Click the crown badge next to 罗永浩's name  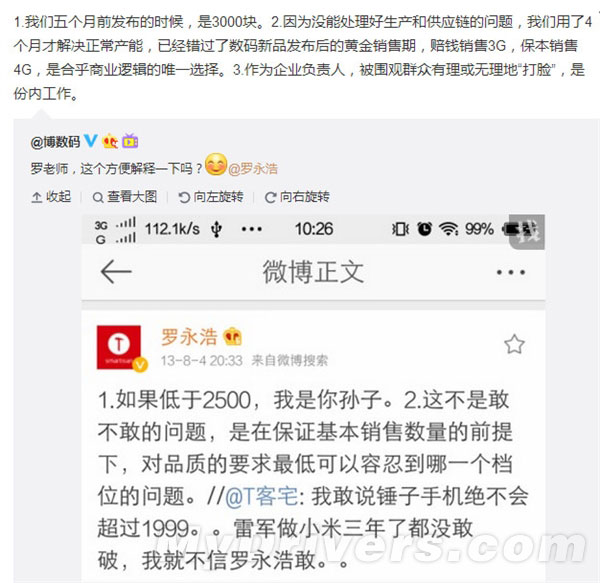233,337
